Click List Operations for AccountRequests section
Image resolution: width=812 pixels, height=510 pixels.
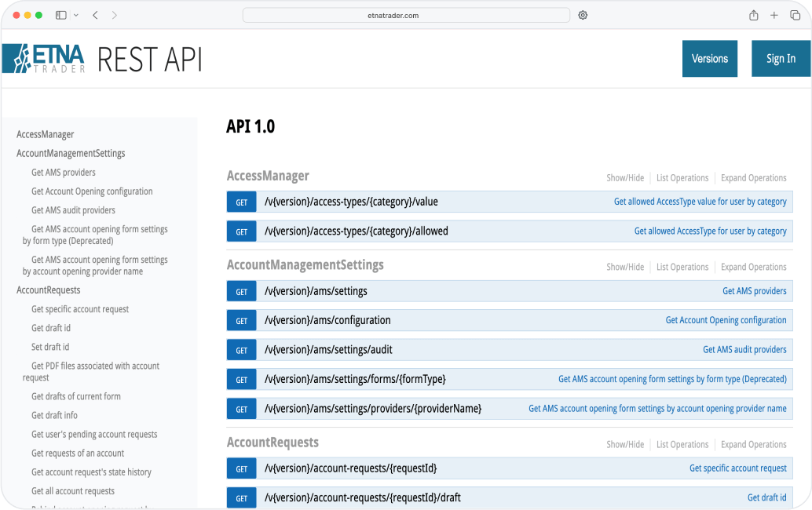point(682,444)
